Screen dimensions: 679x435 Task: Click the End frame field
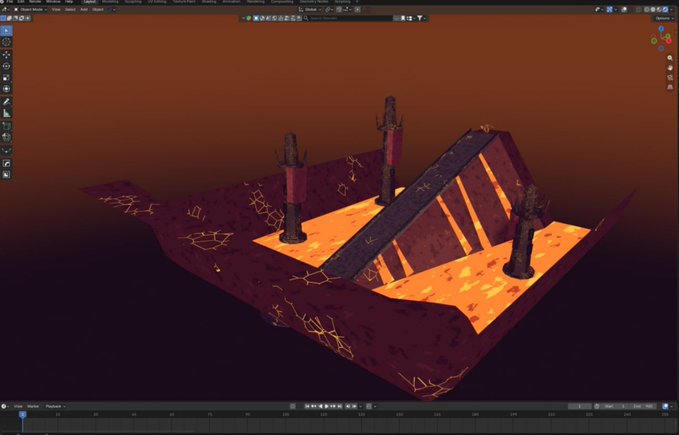click(642, 406)
